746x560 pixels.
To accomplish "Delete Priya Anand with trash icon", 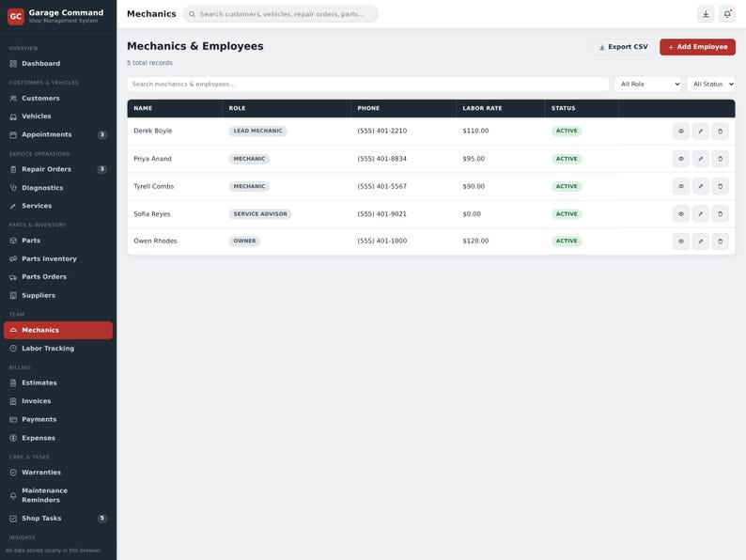I will point(720,159).
